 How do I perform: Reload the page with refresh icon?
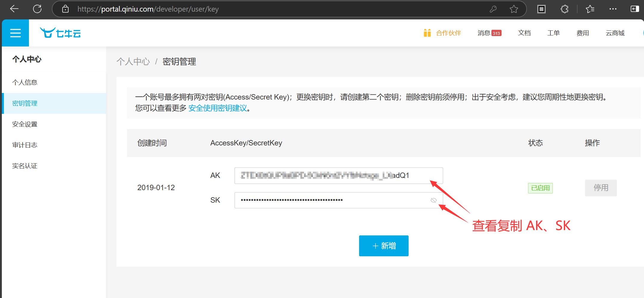(37, 9)
